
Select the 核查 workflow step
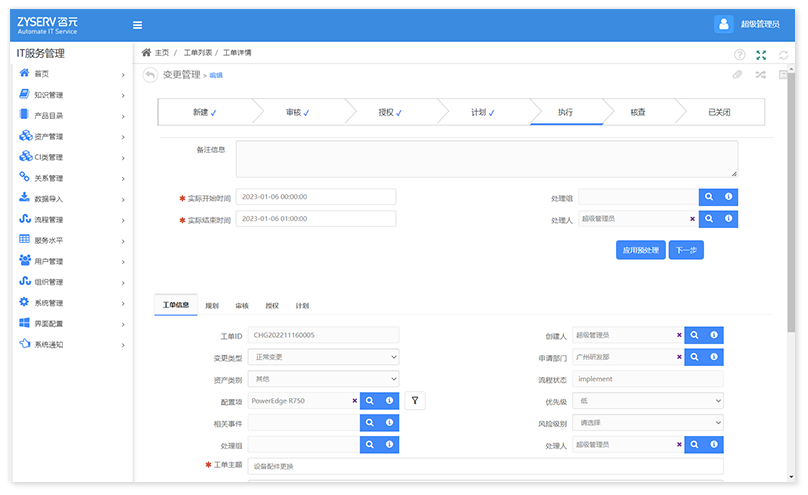point(638,112)
